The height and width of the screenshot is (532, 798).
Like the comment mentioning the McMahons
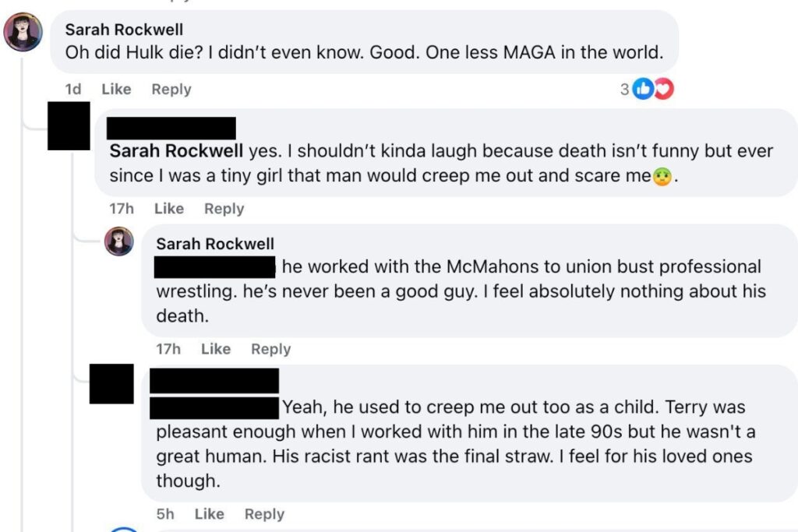[x=215, y=349]
